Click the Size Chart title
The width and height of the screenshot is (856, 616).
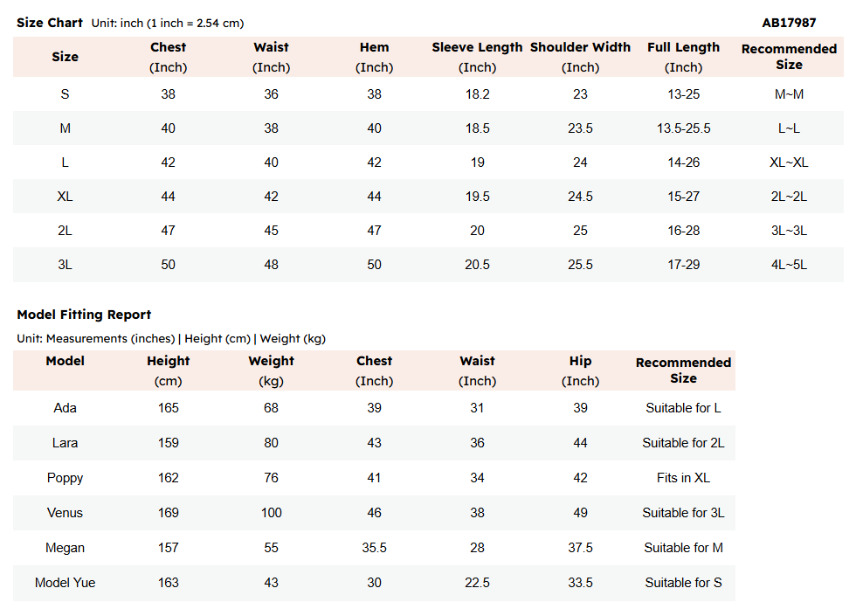pyautogui.click(x=50, y=23)
